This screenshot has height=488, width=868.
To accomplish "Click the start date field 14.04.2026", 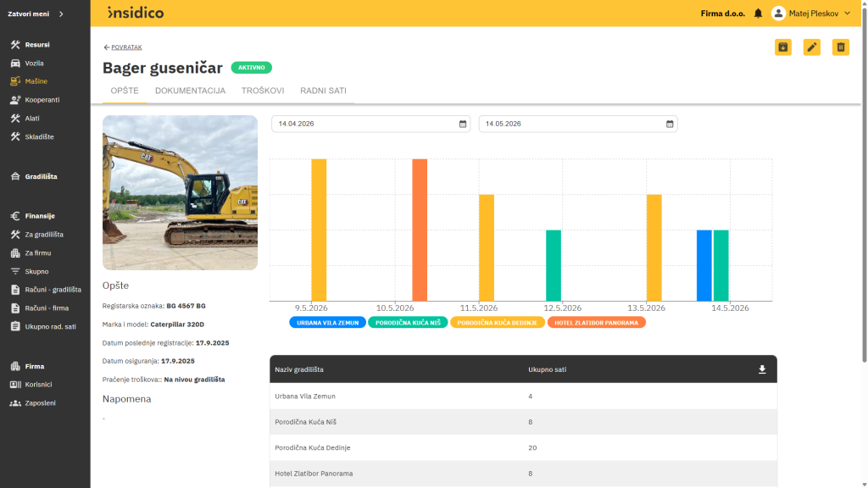I will [x=370, y=124].
